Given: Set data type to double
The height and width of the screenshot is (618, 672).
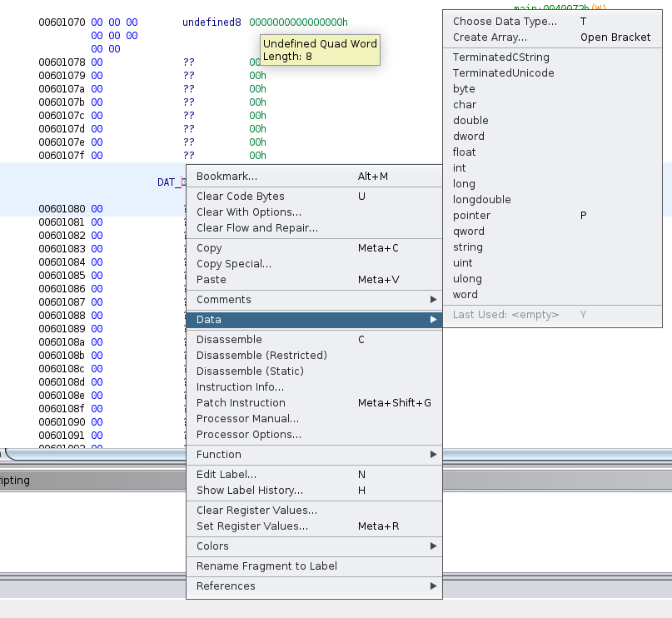Looking at the screenshot, I should click(x=552, y=121).
